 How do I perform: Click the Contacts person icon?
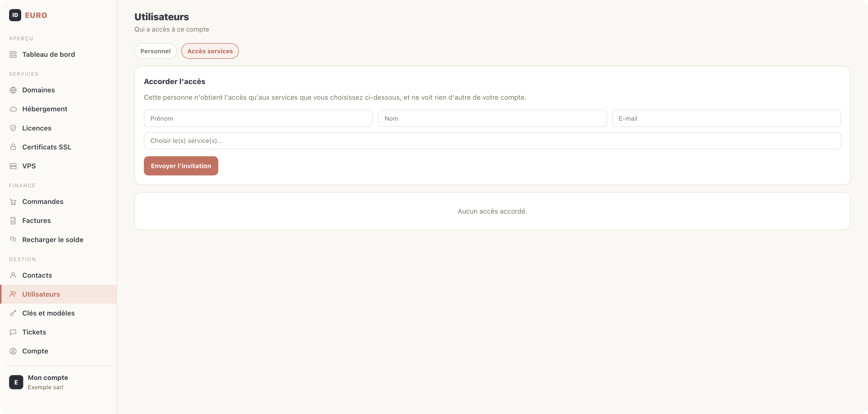coord(13,275)
